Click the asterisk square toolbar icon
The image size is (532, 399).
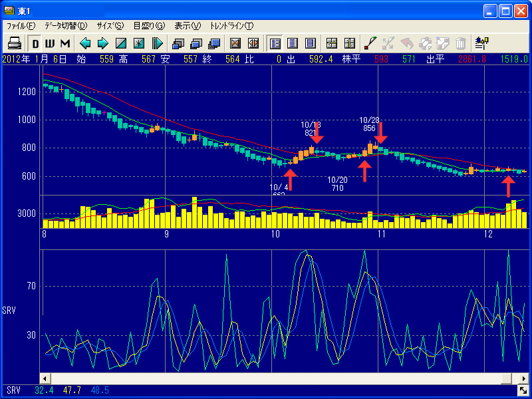click(x=139, y=43)
